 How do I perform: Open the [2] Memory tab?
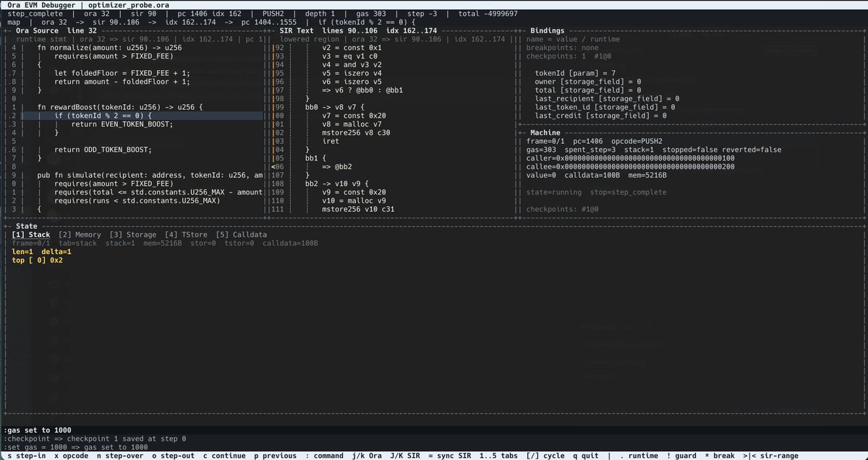click(x=80, y=235)
